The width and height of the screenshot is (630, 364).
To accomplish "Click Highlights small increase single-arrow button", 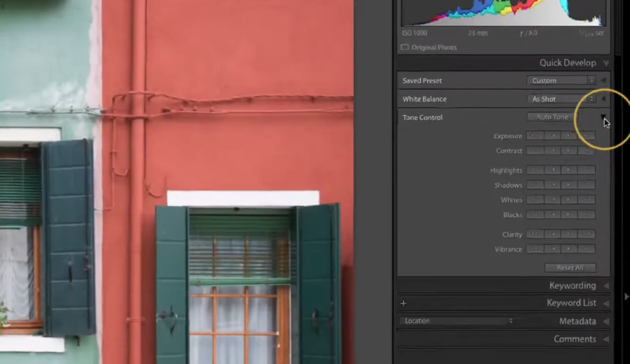I will click(x=569, y=170).
